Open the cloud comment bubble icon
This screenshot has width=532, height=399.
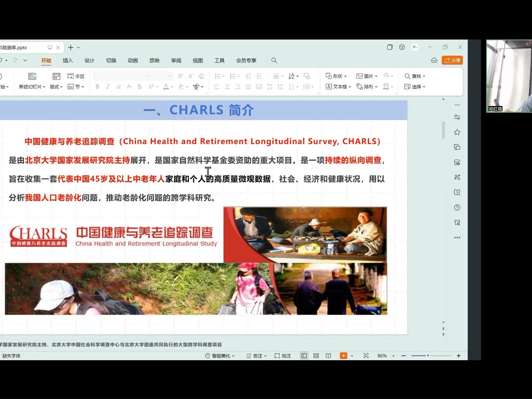click(434, 60)
